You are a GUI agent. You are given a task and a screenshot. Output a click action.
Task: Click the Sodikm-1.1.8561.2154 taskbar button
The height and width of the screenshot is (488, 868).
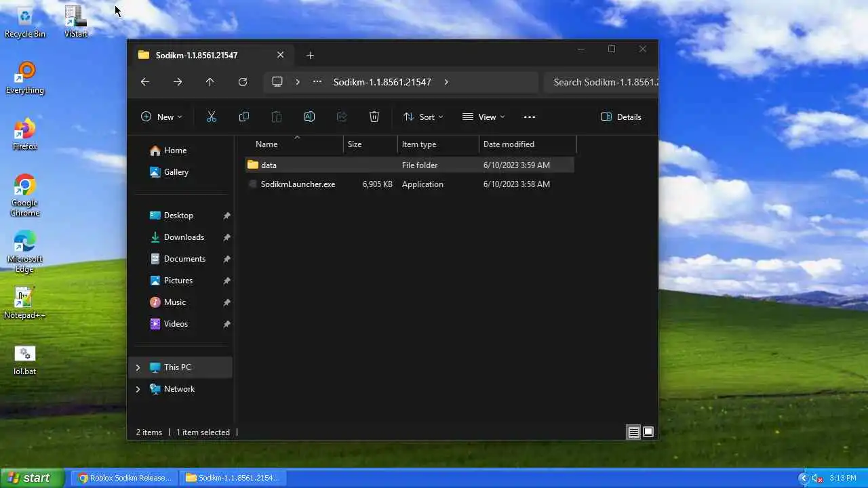pyautogui.click(x=233, y=478)
